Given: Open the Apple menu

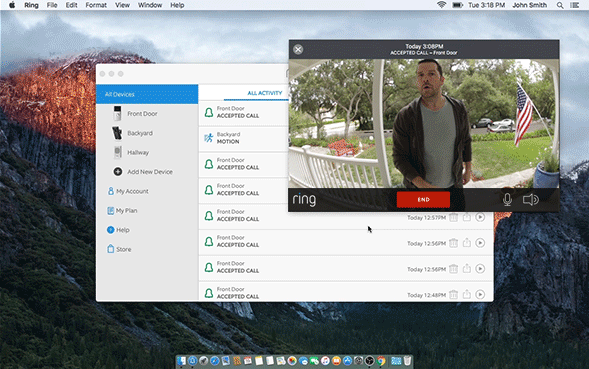Looking at the screenshot, I should coord(12,5).
